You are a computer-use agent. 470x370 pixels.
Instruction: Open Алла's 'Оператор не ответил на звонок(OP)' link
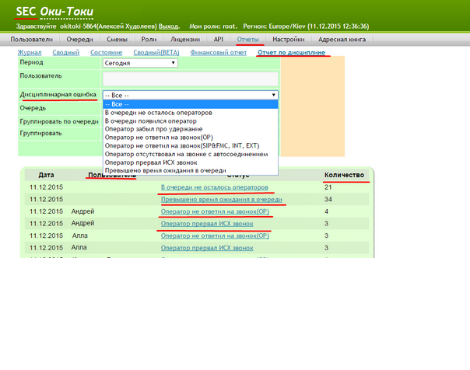[215, 236]
